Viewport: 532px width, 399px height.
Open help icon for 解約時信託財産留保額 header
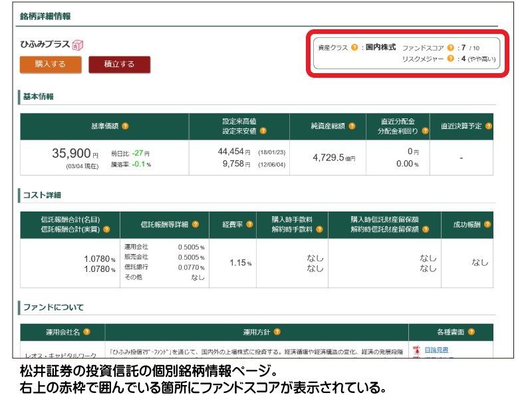[x=426, y=229]
